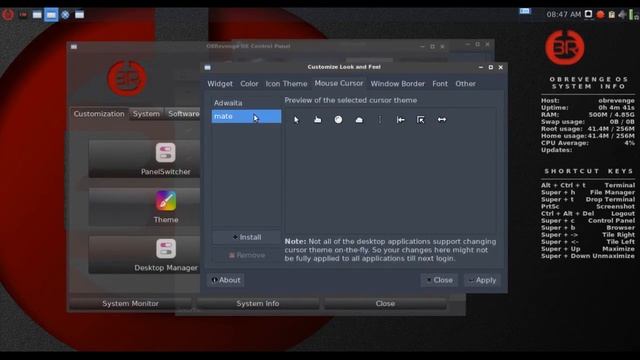Close the Customize Look and Feel dialog via Close
Screen dimensions: 640x360
pos(439,280)
